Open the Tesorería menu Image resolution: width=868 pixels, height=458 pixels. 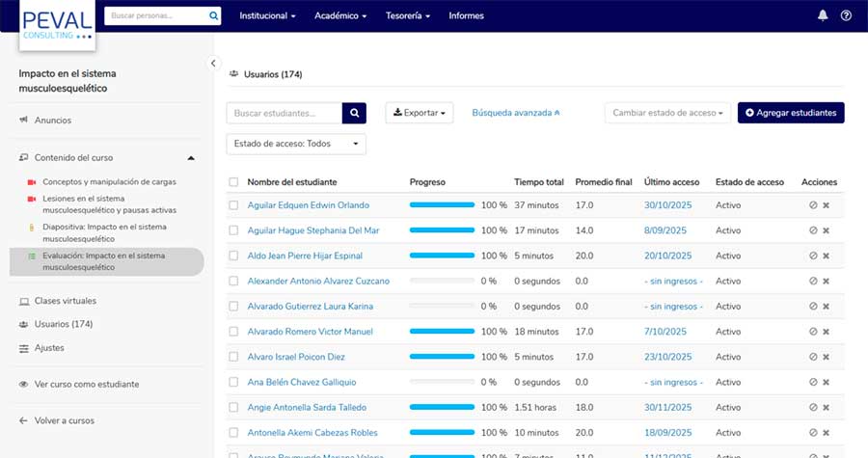(x=409, y=16)
